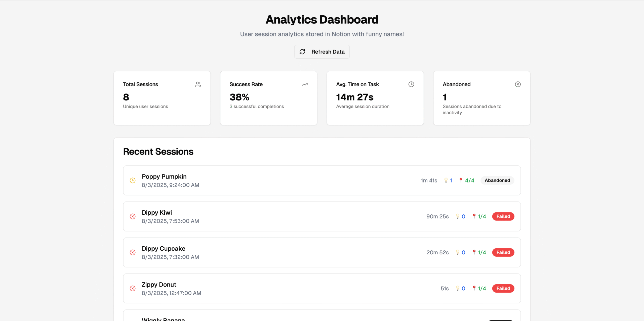Click the Analytics Dashboard title

pos(322,20)
